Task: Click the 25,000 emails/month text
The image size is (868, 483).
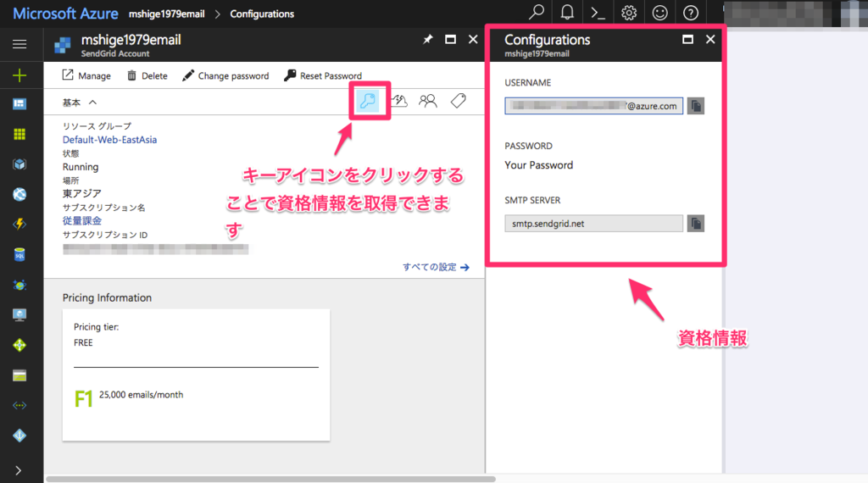Action: (x=142, y=395)
